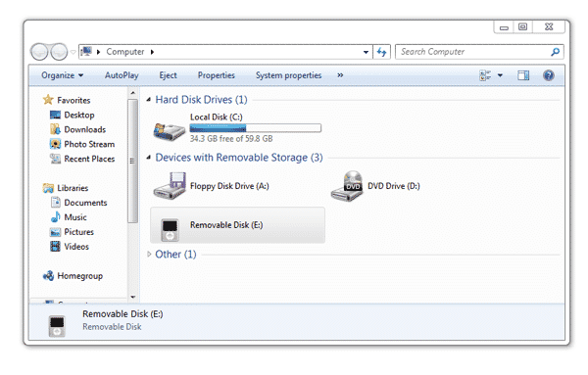Select Homegroup in navigation pane
The image size is (588, 375).
pos(80,276)
